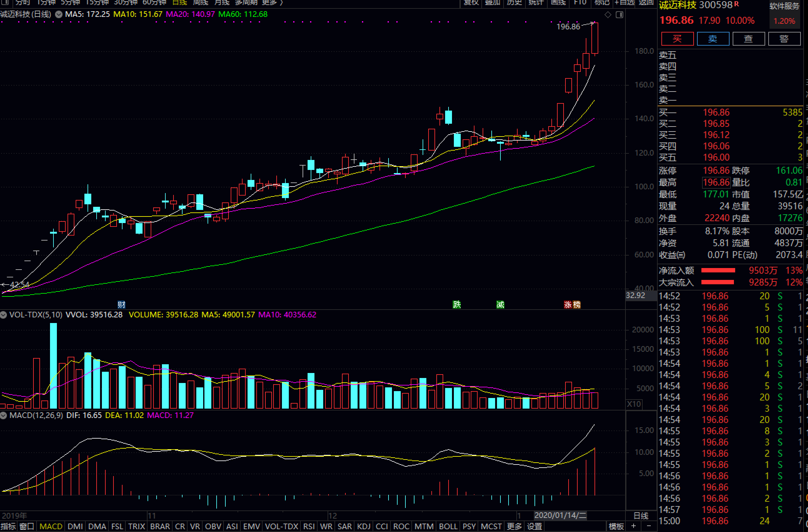Click the 叠加 overlay button
Screen dimensions: 808x532
point(492,2)
